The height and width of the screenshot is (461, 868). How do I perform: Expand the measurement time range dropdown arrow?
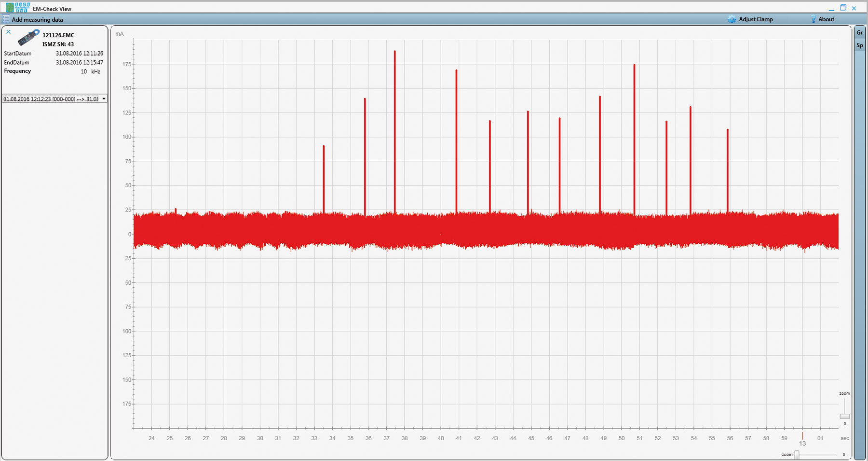pyautogui.click(x=104, y=99)
